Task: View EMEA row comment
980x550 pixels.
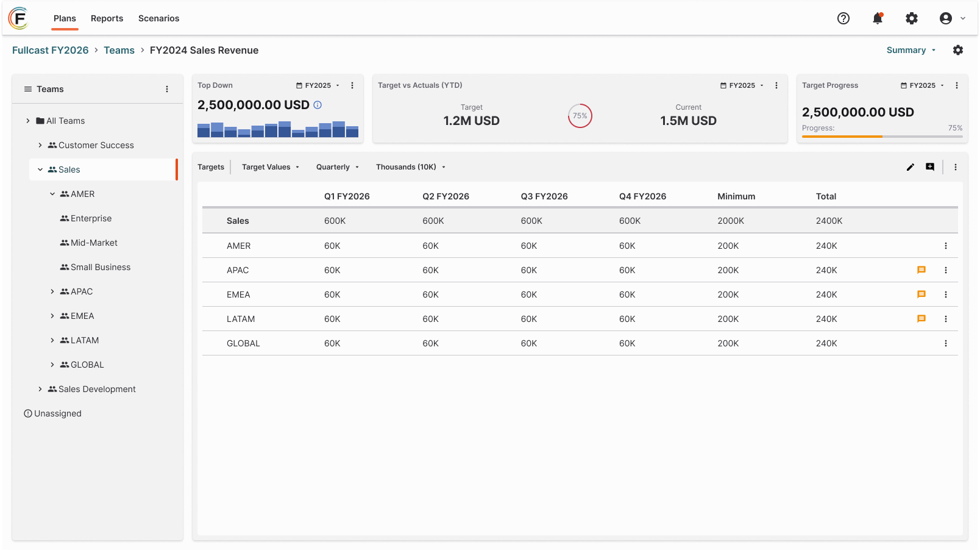Action: pos(921,295)
